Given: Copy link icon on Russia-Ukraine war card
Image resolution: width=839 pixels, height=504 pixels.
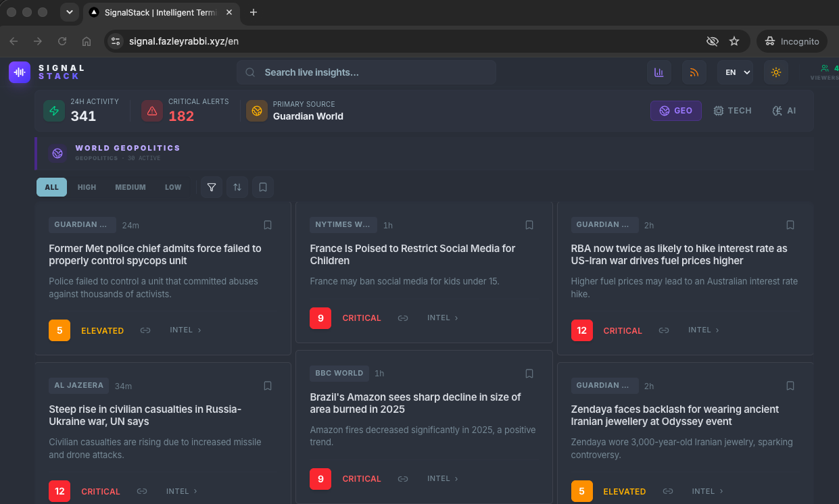Looking at the screenshot, I should coord(142,491).
